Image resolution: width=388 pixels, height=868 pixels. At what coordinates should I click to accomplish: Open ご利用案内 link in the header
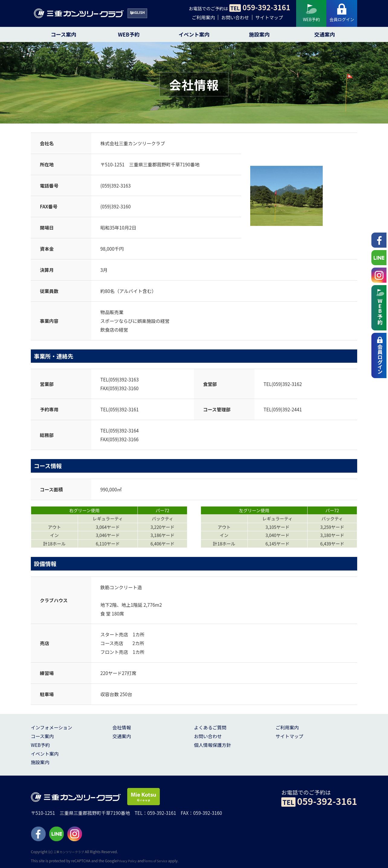(x=203, y=18)
